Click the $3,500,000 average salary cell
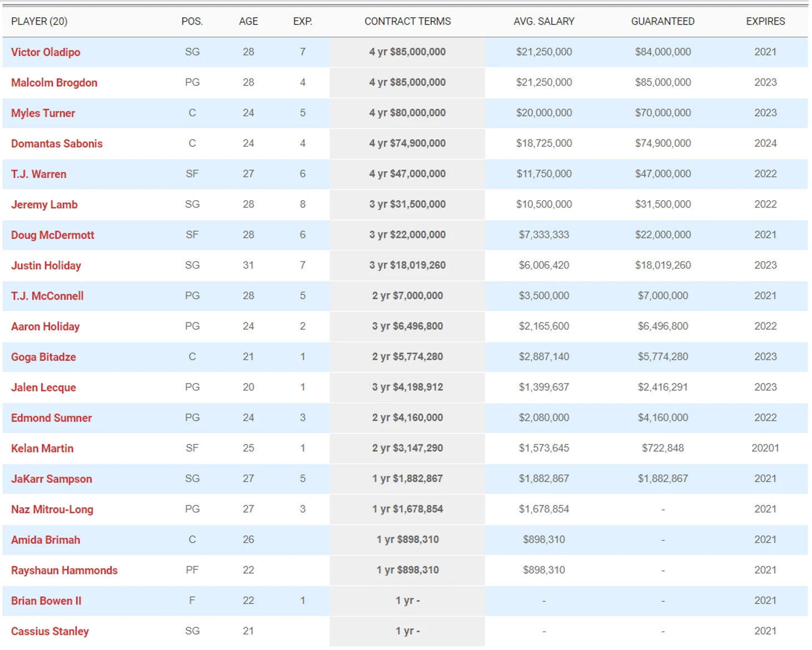Image resolution: width=812 pixels, height=650 pixels. pyautogui.click(x=544, y=296)
